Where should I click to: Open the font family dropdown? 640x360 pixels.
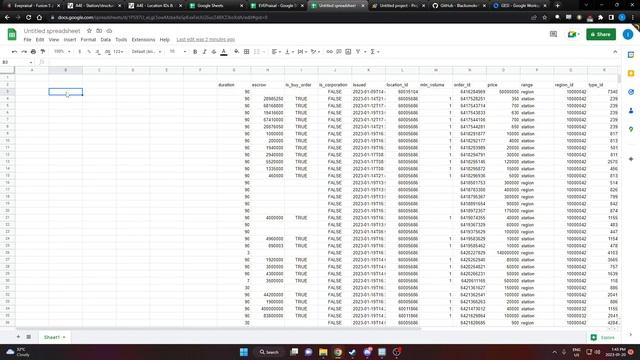click(147, 52)
